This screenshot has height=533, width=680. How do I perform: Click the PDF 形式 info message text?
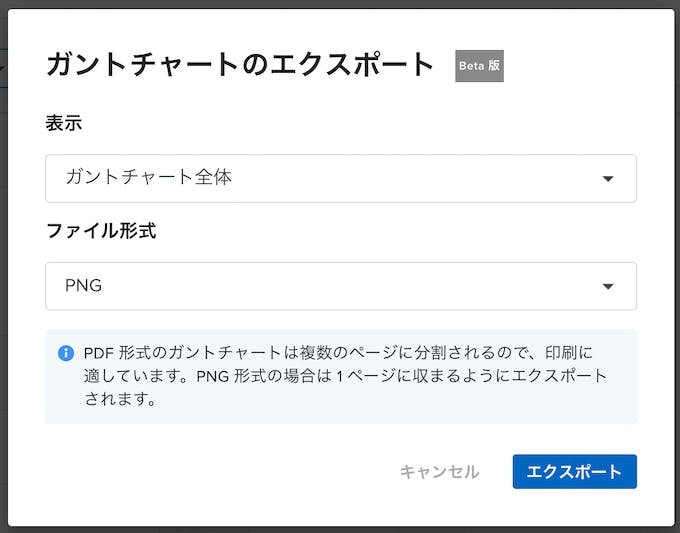click(345, 376)
